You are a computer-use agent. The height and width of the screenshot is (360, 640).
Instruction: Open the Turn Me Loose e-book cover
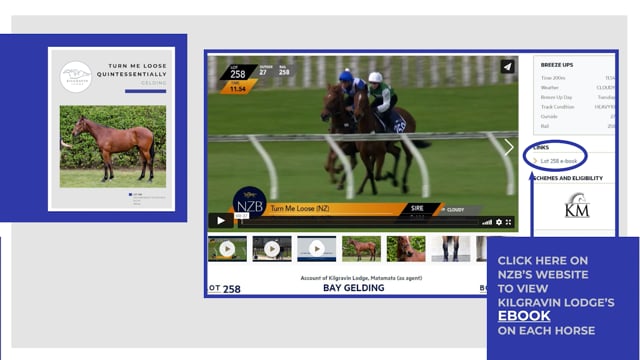(x=111, y=129)
